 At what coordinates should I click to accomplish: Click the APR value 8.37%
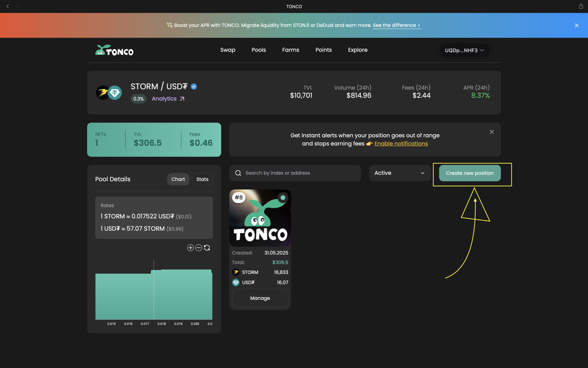click(480, 95)
